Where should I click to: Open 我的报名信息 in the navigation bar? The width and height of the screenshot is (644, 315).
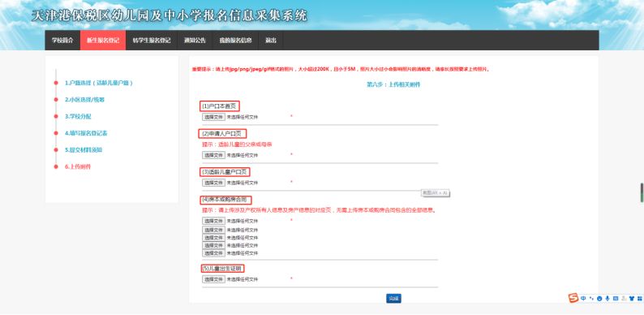point(235,41)
